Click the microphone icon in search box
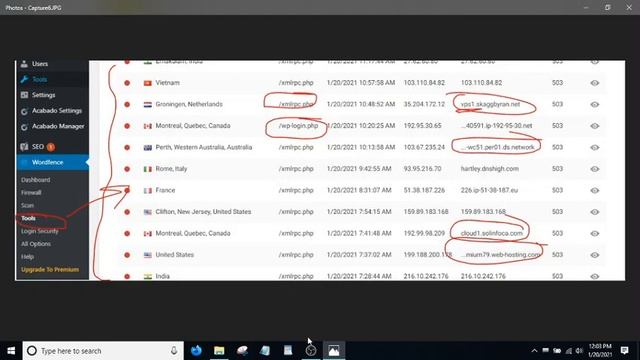Viewport: 640px width, 360px height. (174, 351)
